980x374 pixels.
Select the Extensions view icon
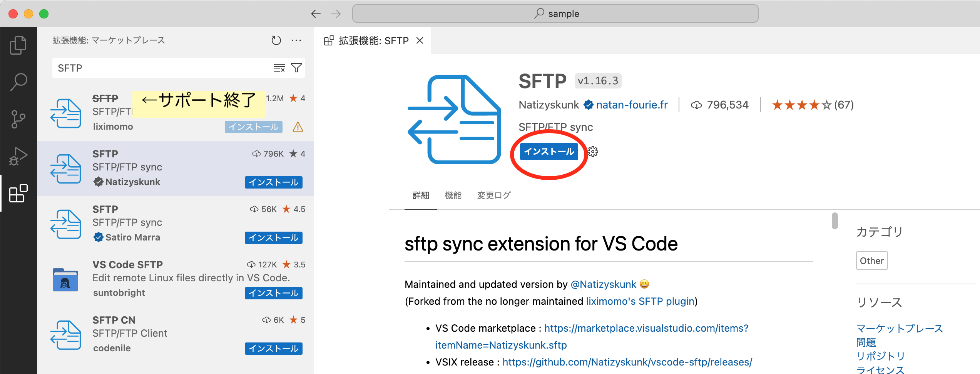18,193
